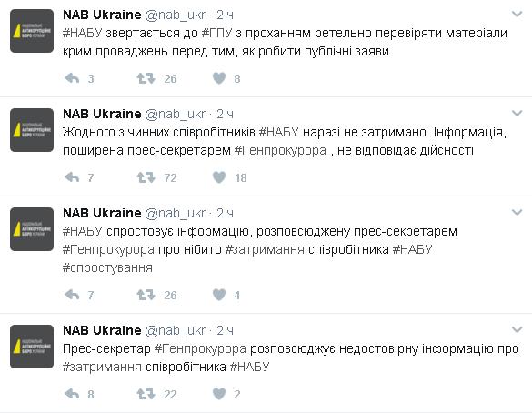The width and height of the screenshot is (532, 413).
Task: Open the first tweet's more options chevron
Action: [517, 15]
